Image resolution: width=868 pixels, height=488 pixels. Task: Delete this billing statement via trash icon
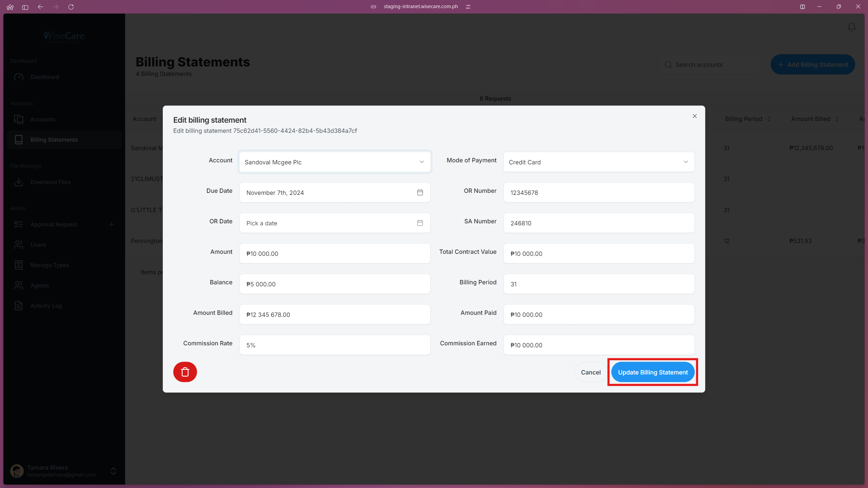pyautogui.click(x=185, y=372)
